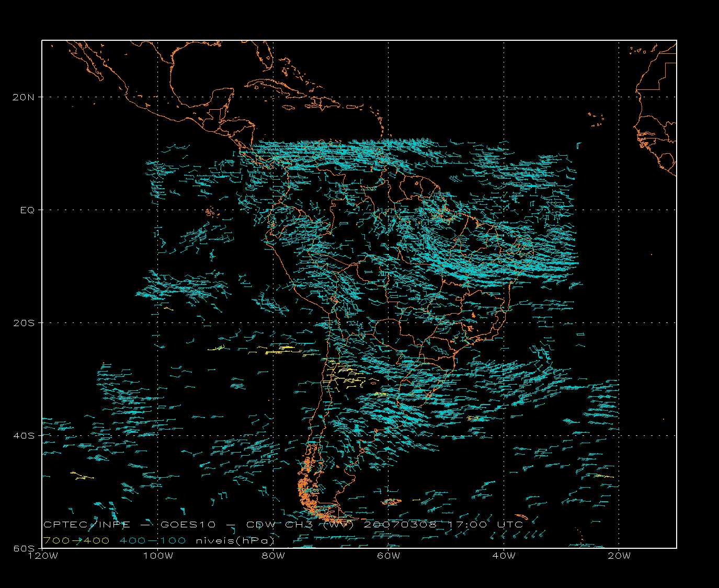The width and height of the screenshot is (719, 588).
Task: Click the cyan 400-100 legend label
Action: click(153, 540)
